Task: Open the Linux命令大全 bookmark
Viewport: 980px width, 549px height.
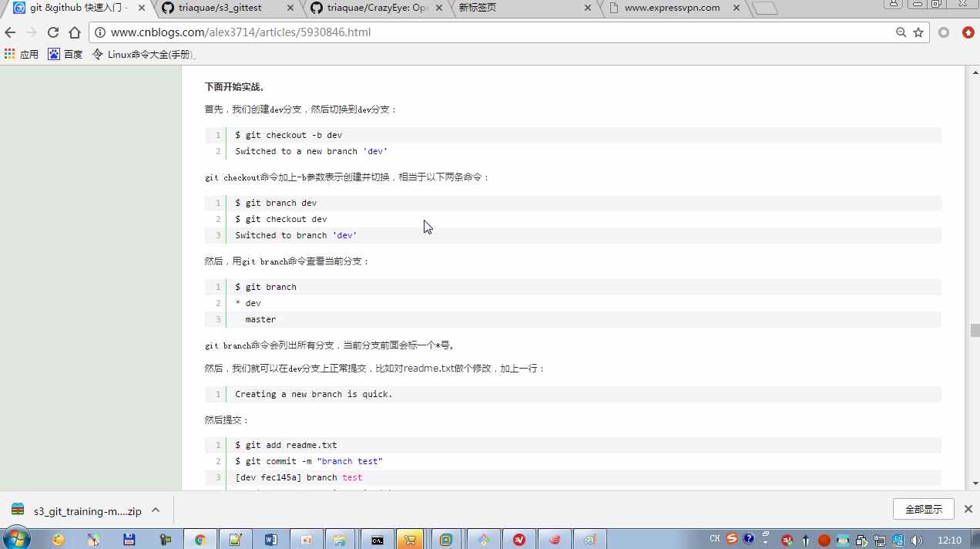Action: click(144, 54)
